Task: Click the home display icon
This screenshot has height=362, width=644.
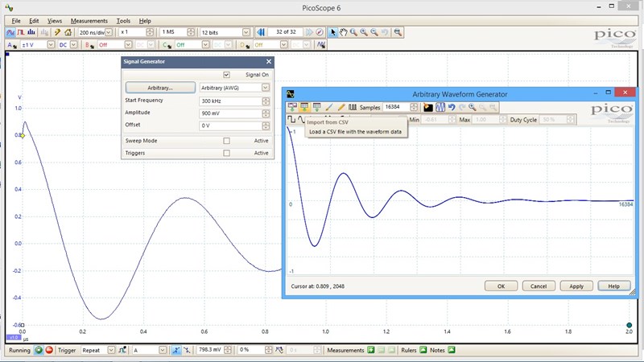Action: [68, 32]
